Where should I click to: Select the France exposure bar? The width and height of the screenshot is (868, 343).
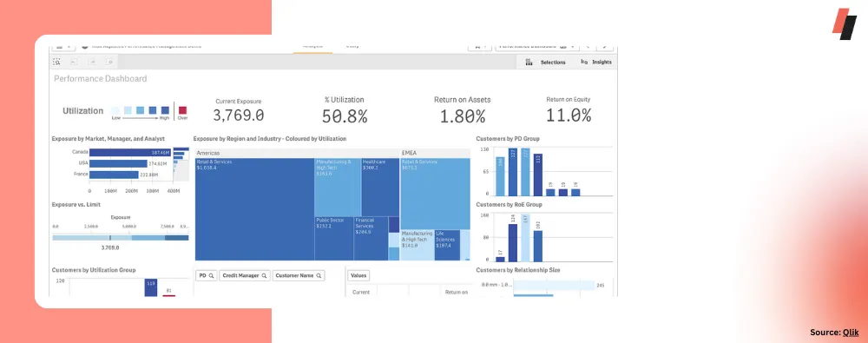tap(114, 175)
